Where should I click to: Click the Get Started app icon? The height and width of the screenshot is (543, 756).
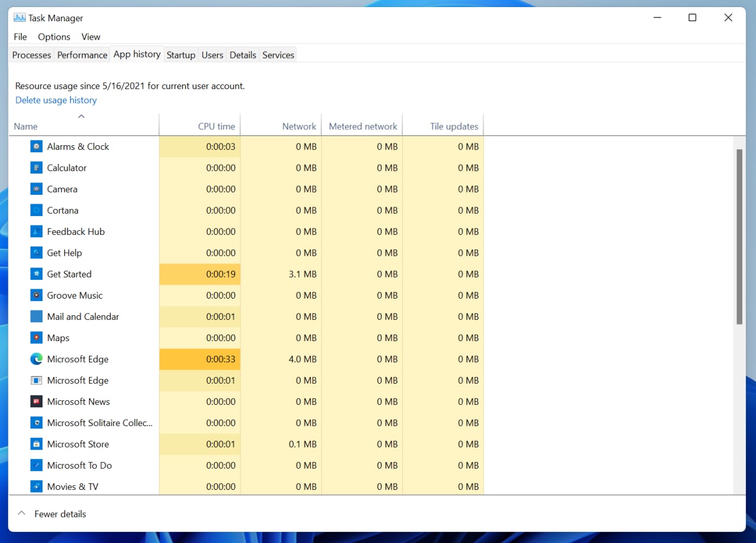point(37,274)
